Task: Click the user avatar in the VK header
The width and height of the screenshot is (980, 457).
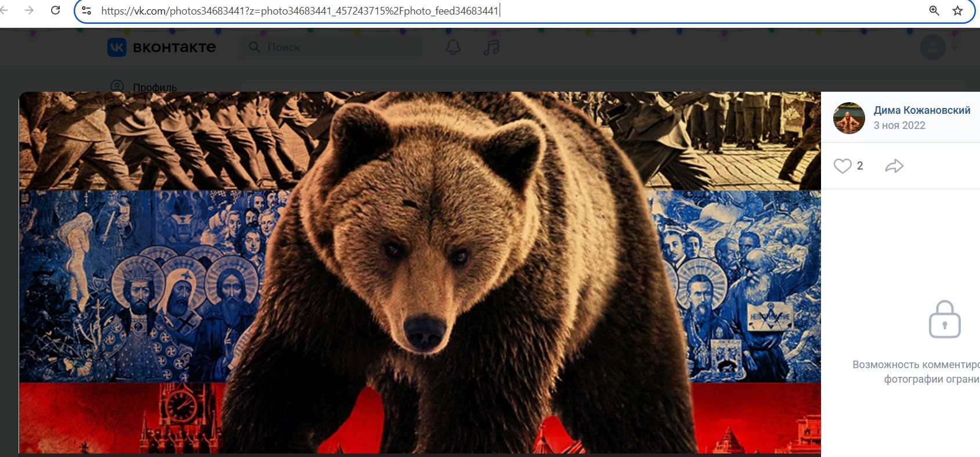Action: pos(932,47)
